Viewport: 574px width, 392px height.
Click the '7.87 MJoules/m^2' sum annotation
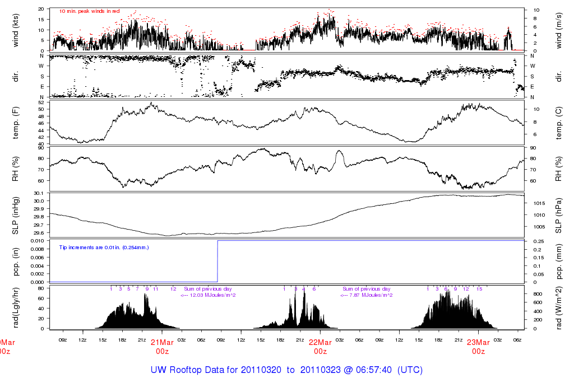point(367,295)
